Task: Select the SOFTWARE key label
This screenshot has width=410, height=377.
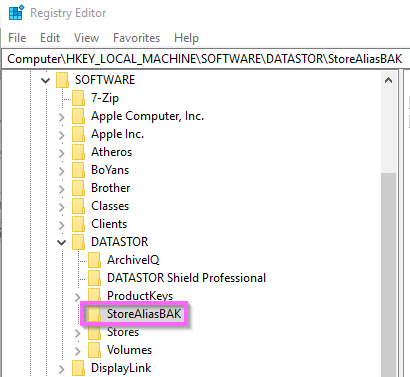Action: (x=105, y=80)
